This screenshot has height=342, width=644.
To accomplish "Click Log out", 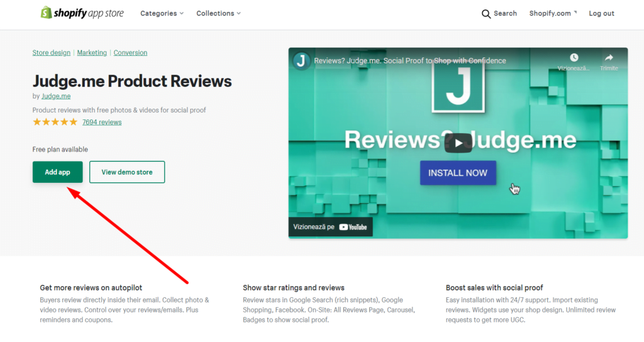I will [x=601, y=13].
